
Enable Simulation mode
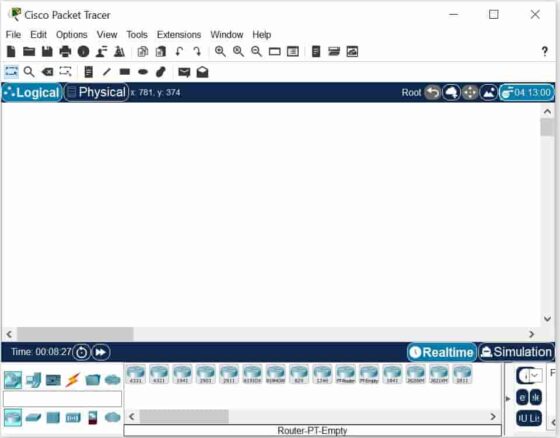click(x=516, y=352)
